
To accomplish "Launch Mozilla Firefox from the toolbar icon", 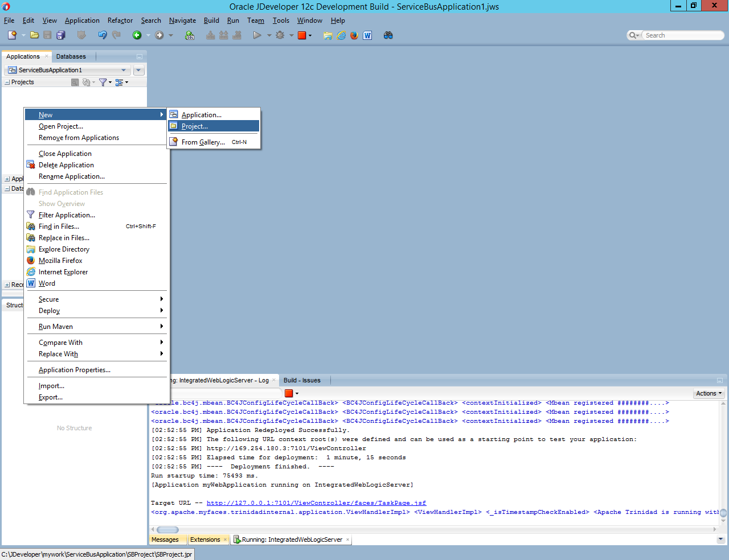I will coord(354,35).
